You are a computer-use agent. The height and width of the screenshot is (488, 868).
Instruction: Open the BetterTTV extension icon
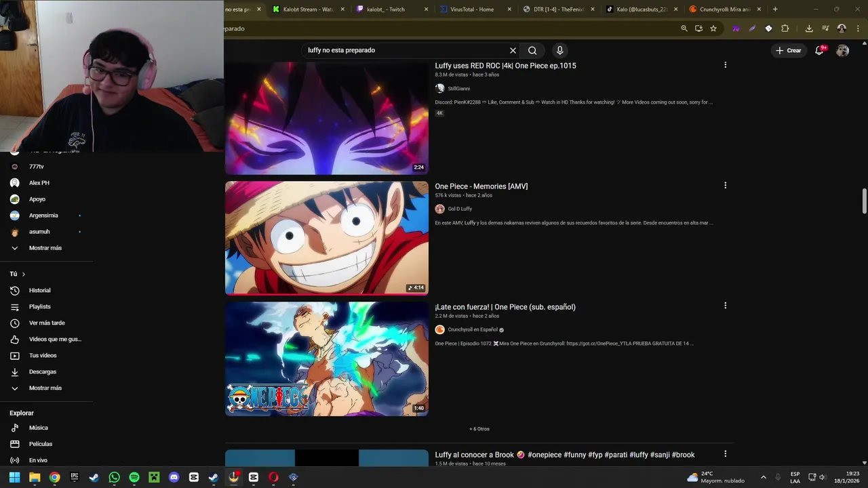click(x=768, y=28)
